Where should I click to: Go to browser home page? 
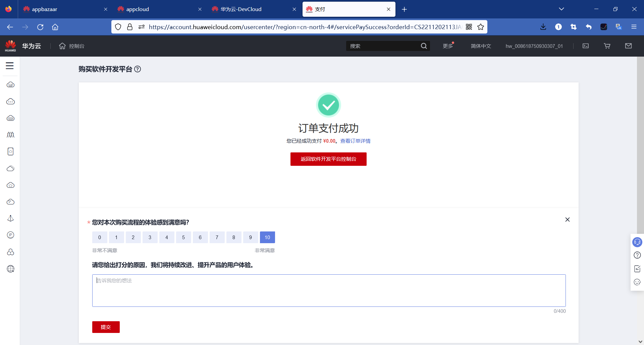click(x=55, y=27)
